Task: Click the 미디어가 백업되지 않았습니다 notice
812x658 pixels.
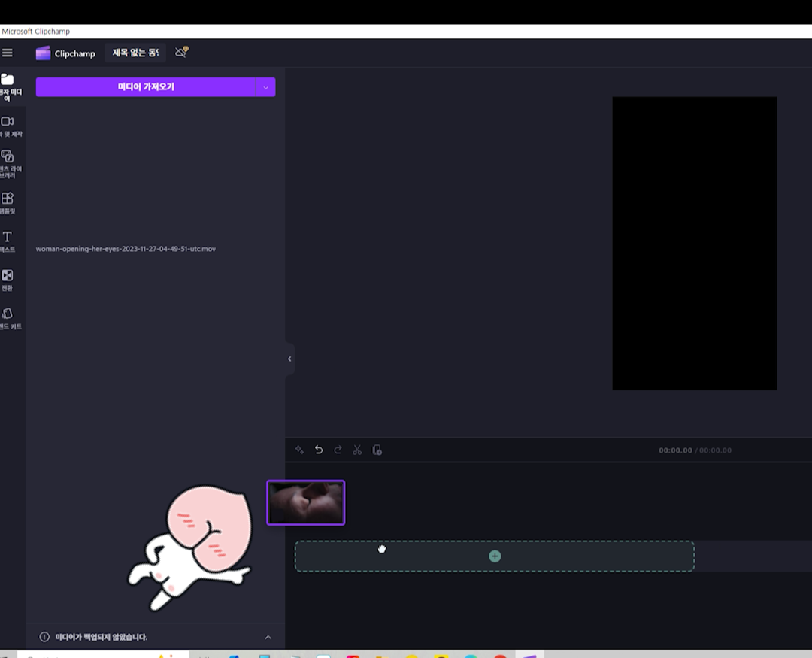Action: pos(101,637)
